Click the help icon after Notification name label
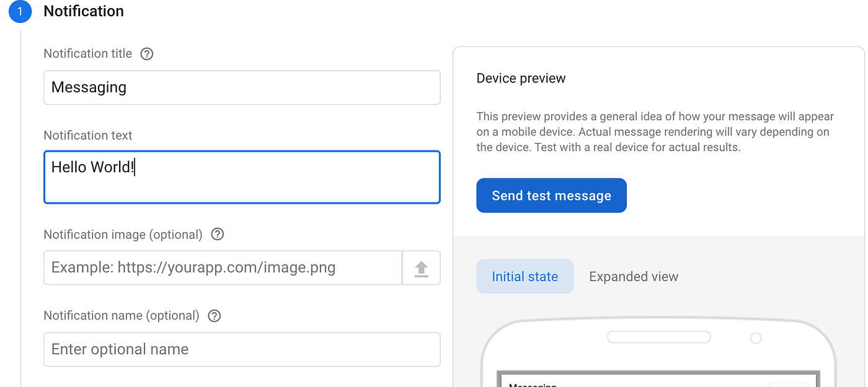Screen dimensions: 868x387 point(214,316)
